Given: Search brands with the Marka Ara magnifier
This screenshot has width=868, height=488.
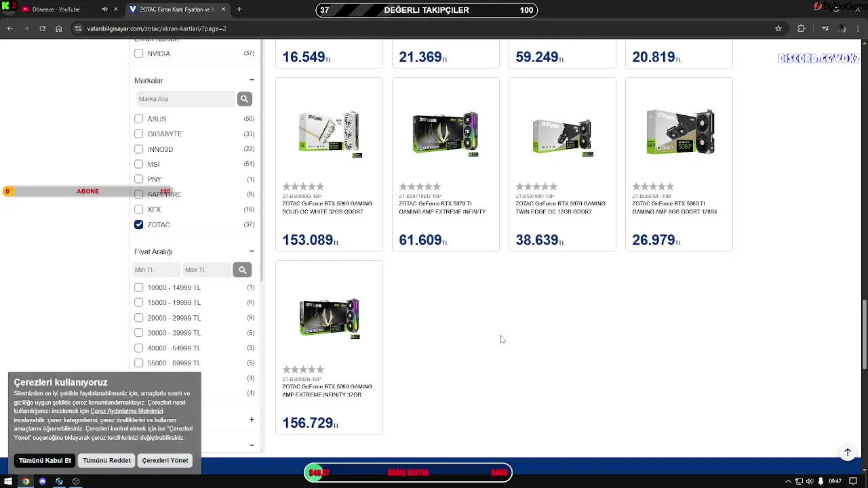Looking at the screenshot, I should (244, 99).
